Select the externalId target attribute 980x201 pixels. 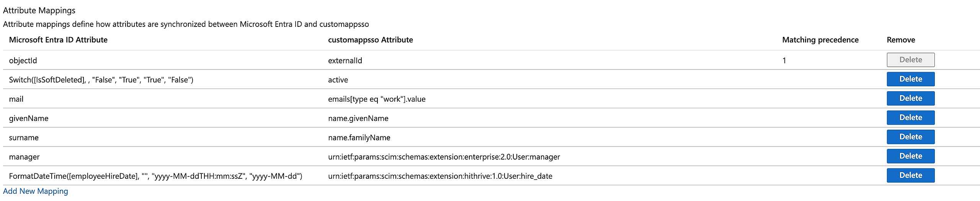click(345, 61)
